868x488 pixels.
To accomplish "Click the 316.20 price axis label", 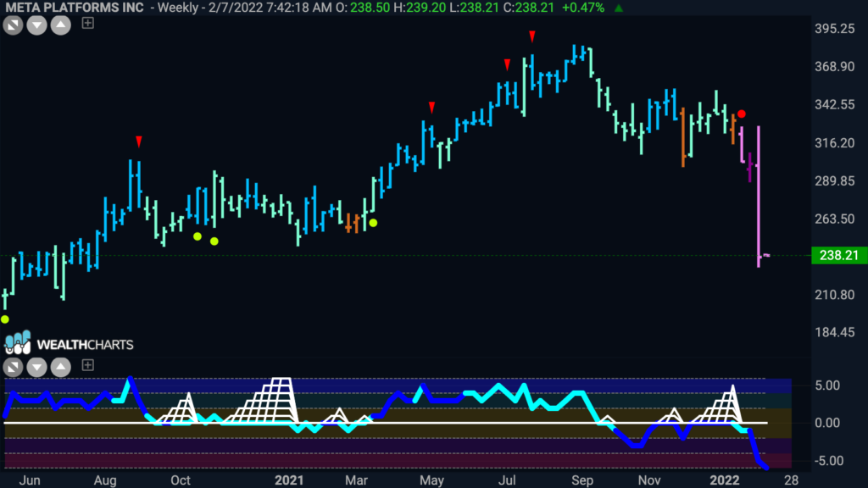I will point(835,142).
